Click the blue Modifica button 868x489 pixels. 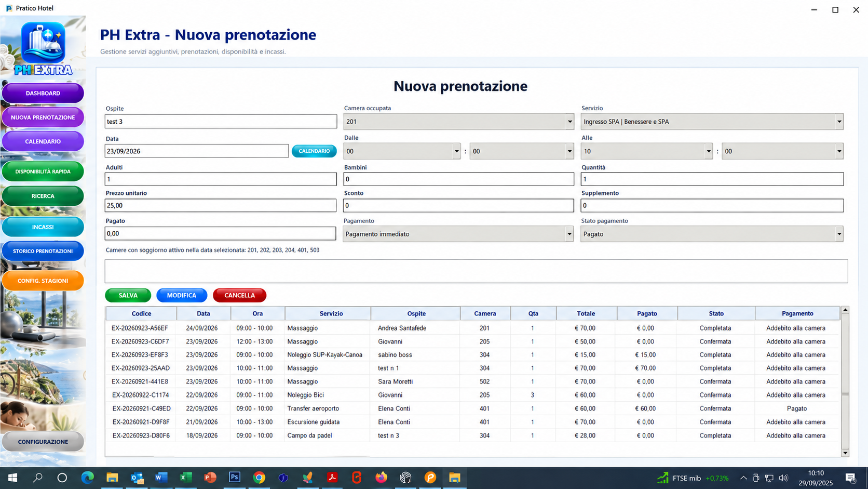[x=182, y=295]
